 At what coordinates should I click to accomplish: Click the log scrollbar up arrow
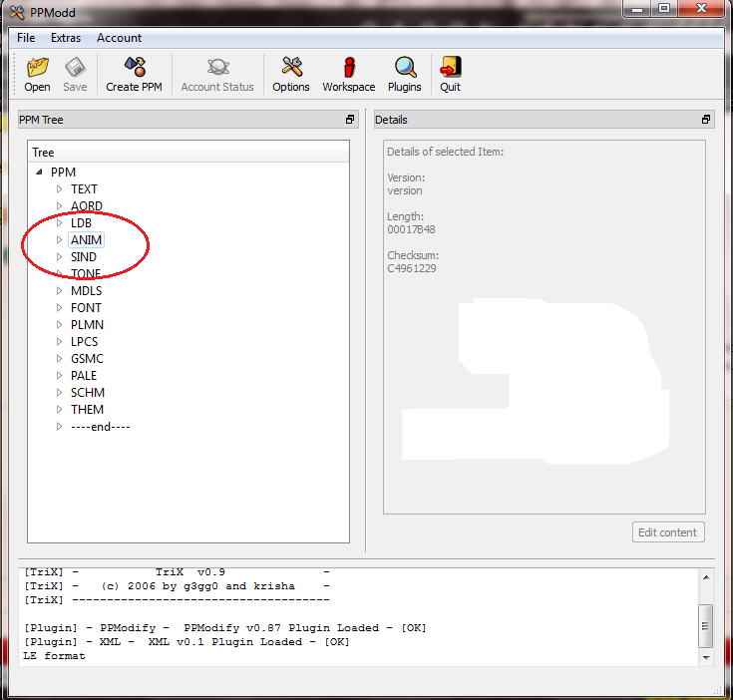[706, 577]
